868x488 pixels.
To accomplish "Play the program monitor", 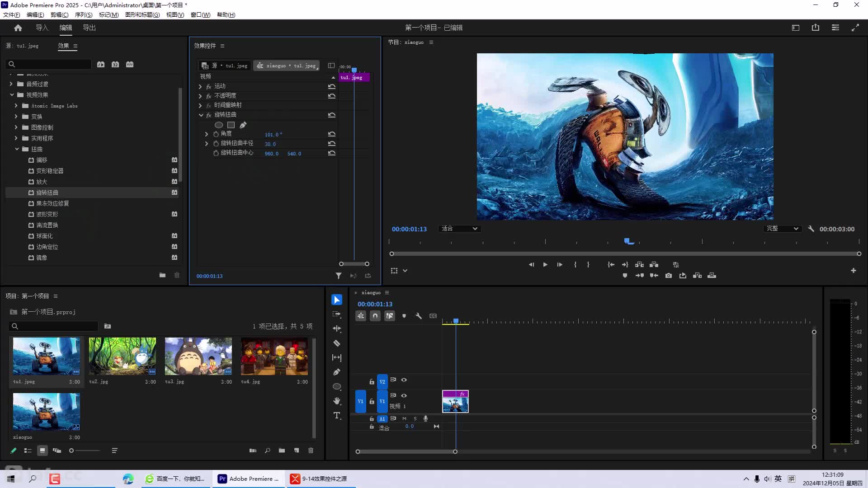I will pos(545,265).
